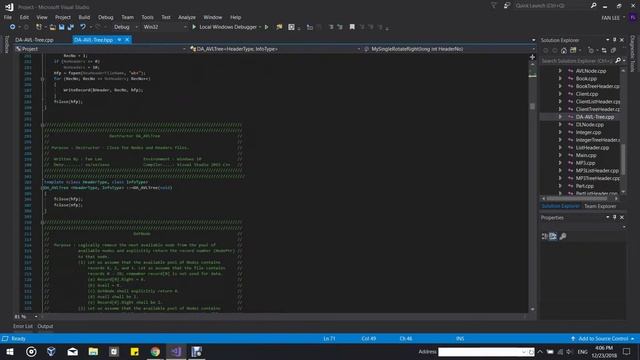Click in the Search Solution Explorer field
640x360 pixels.
click(577, 61)
